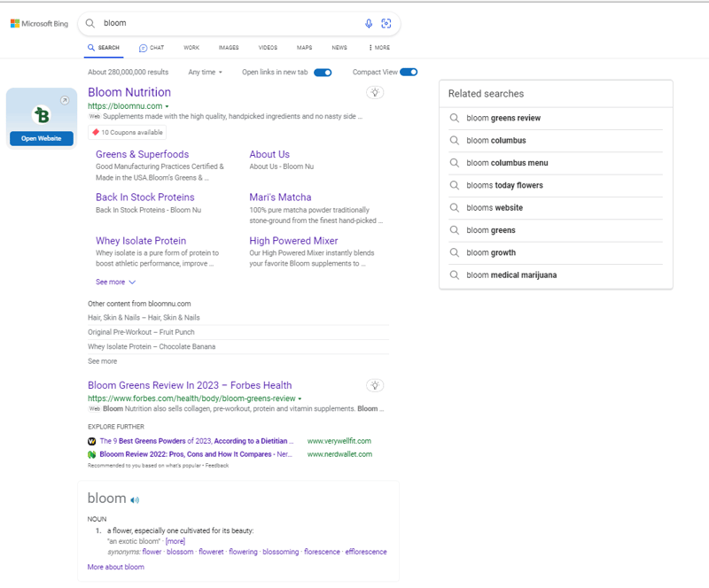The height and width of the screenshot is (588, 709).
Task: Open Mari's Matcha sitelink
Action: (x=280, y=197)
